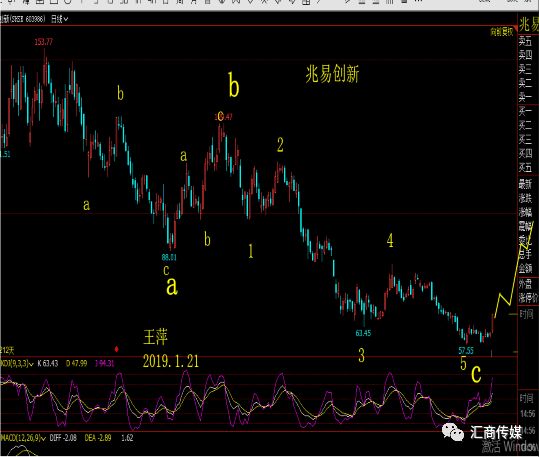
Task: Select the 买三 order book row
Action: (526, 139)
